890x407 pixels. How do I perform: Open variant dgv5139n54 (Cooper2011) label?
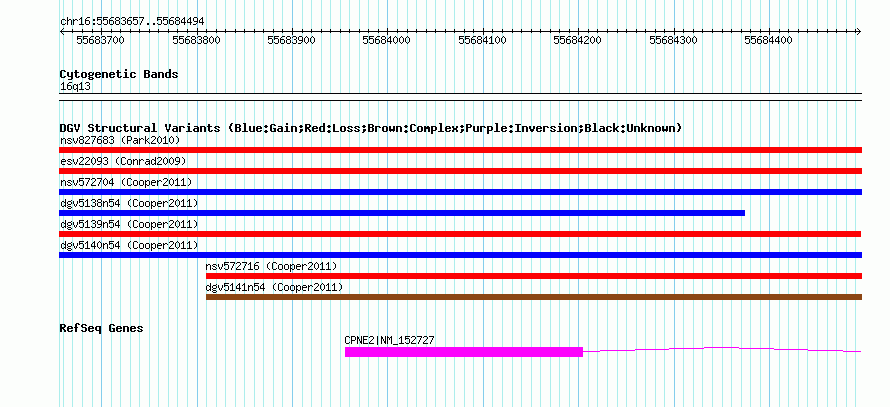(129, 224)
